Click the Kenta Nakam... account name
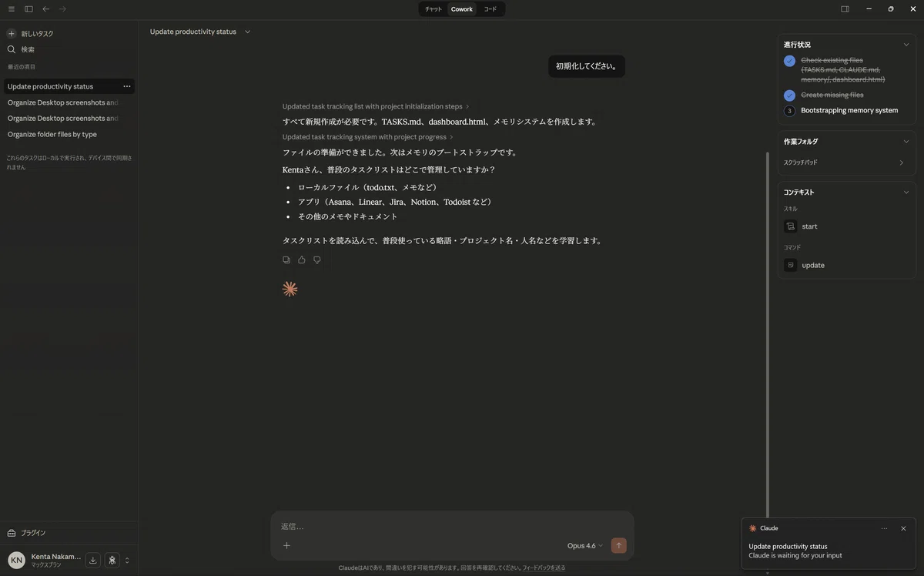924x576 pixels. 56,556
